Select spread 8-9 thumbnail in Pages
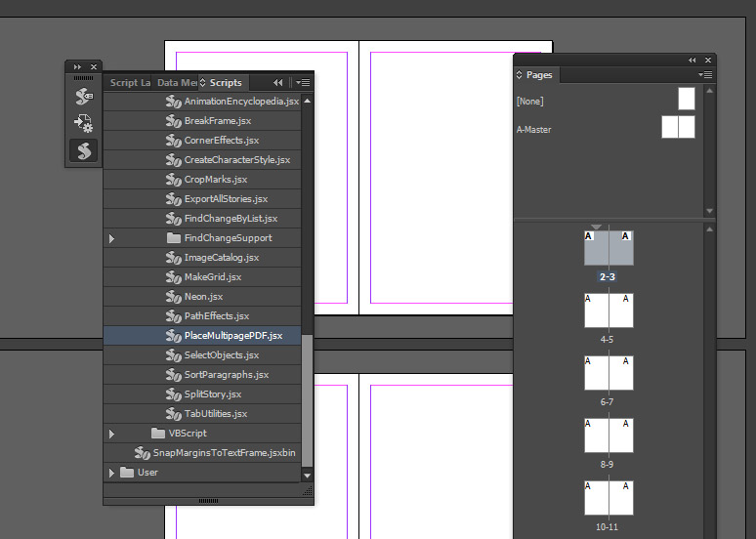The image size is (756, 539). click(x=609, y=435)
